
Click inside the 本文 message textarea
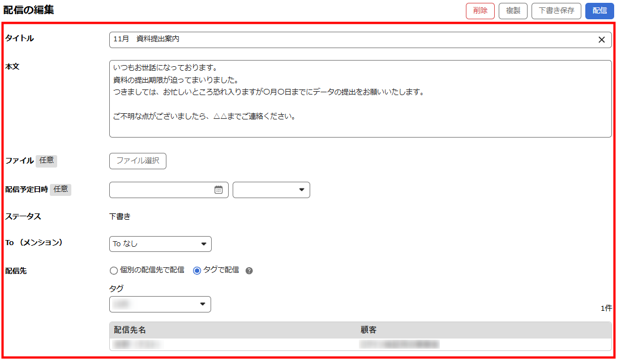click(x=360, y=99)
